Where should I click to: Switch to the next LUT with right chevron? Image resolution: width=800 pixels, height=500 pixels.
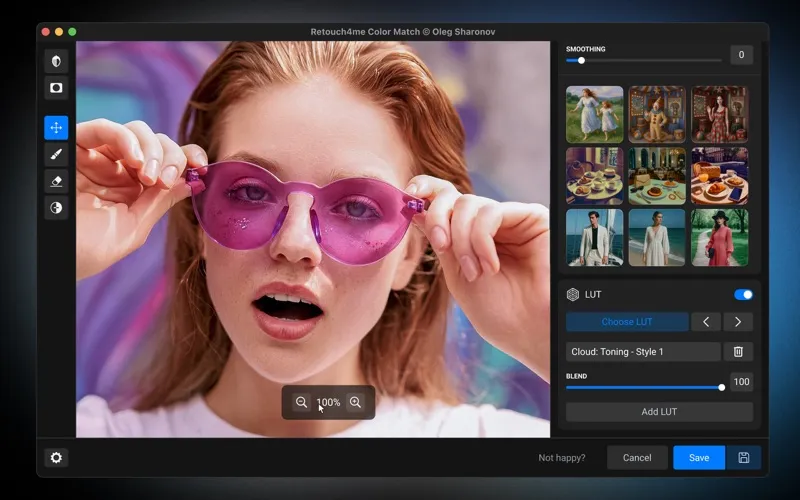[x=738, y=322]
